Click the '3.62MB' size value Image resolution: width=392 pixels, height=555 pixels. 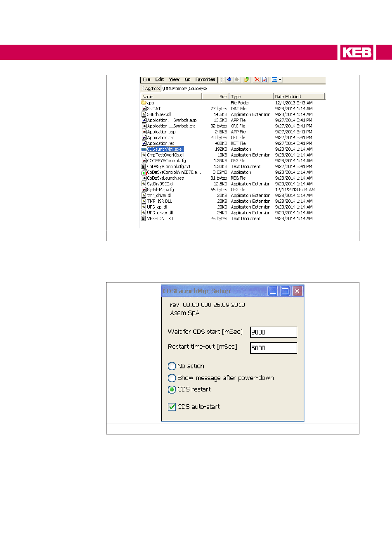point(220,172)
